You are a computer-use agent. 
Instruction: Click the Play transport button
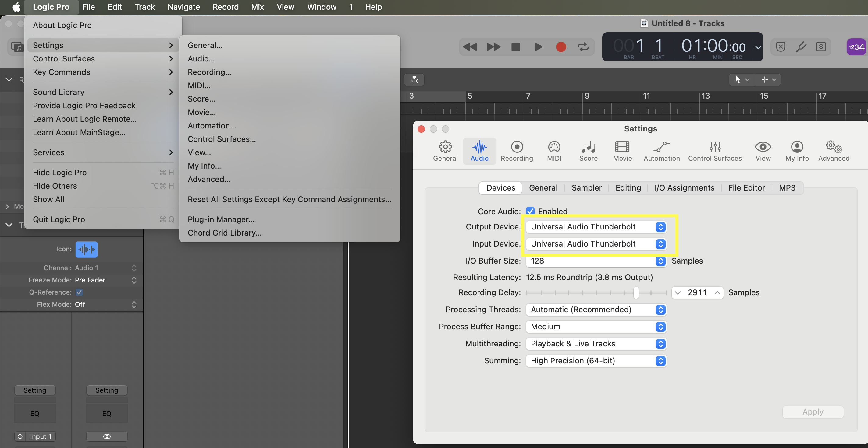click(538, 47)
